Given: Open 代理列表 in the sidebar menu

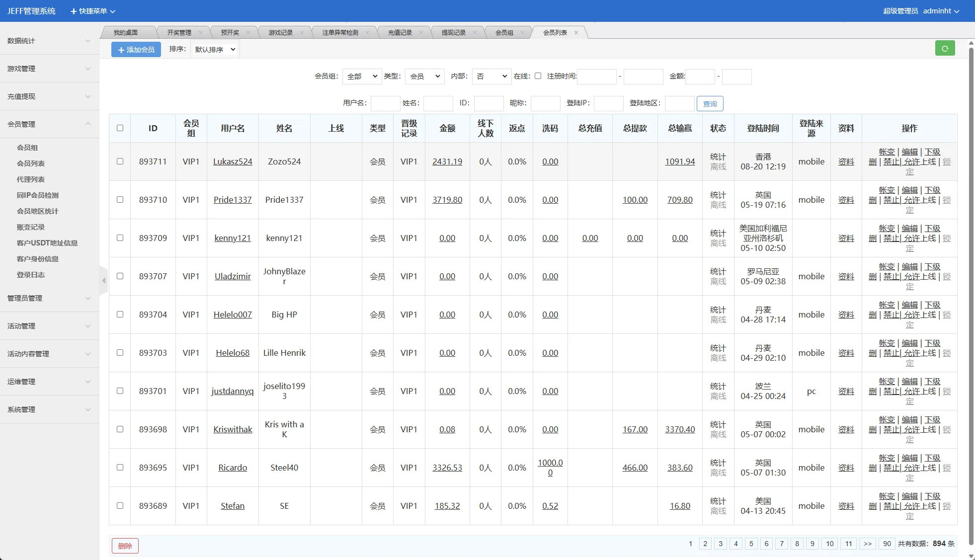Looking at the screenshot, I should [31, 179].
